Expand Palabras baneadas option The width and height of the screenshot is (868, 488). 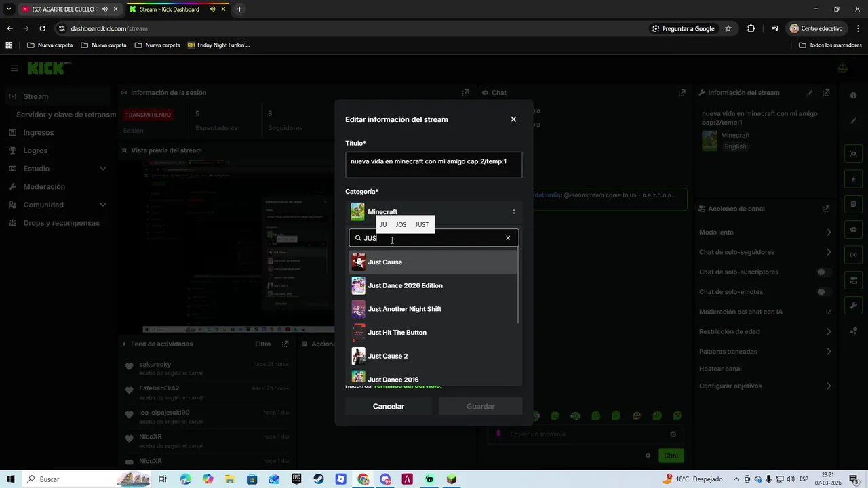pyautogui.click(x=765, y=352)
